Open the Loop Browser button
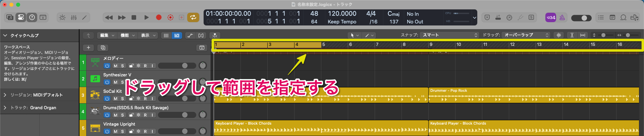Viewport: 644px width, 136px height. click(x=623, y=17)
